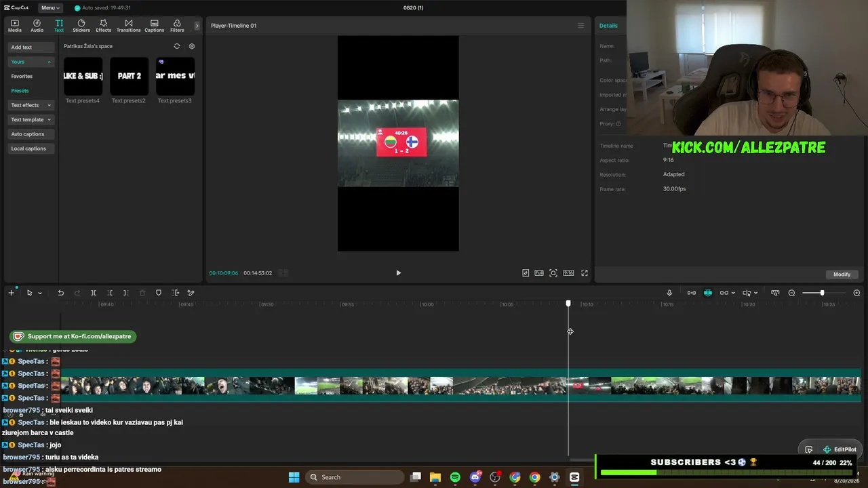Open the Details panel tab
This screenshot has height=488, width=868.
[608, 26]
